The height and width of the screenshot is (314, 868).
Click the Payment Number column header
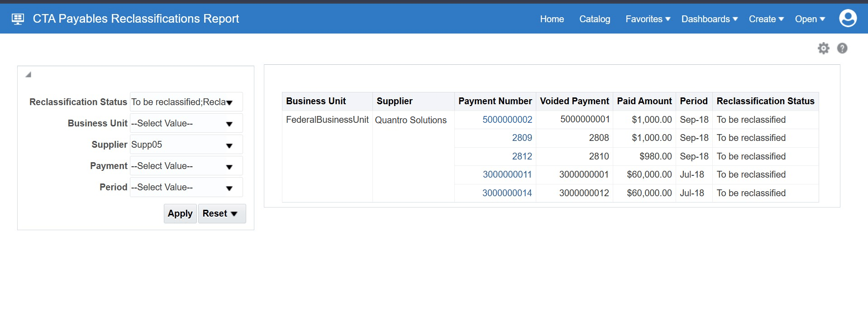(x=495, y=101)
